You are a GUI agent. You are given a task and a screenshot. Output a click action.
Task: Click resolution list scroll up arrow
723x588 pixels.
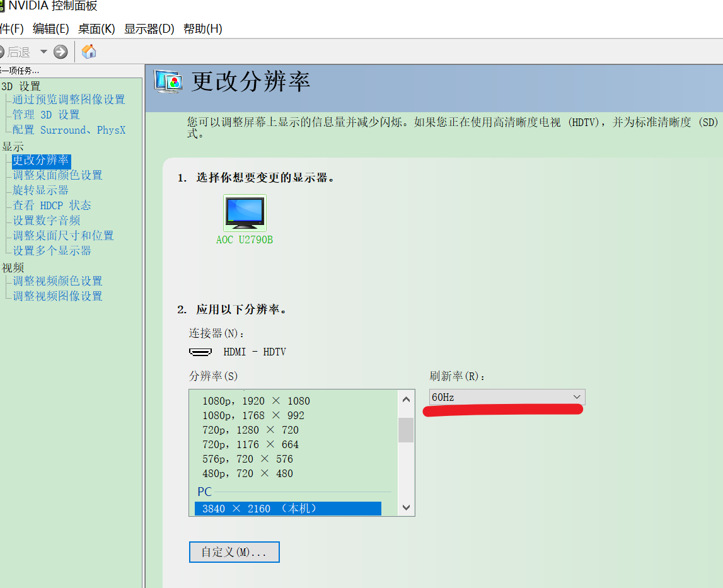(406, 400)
